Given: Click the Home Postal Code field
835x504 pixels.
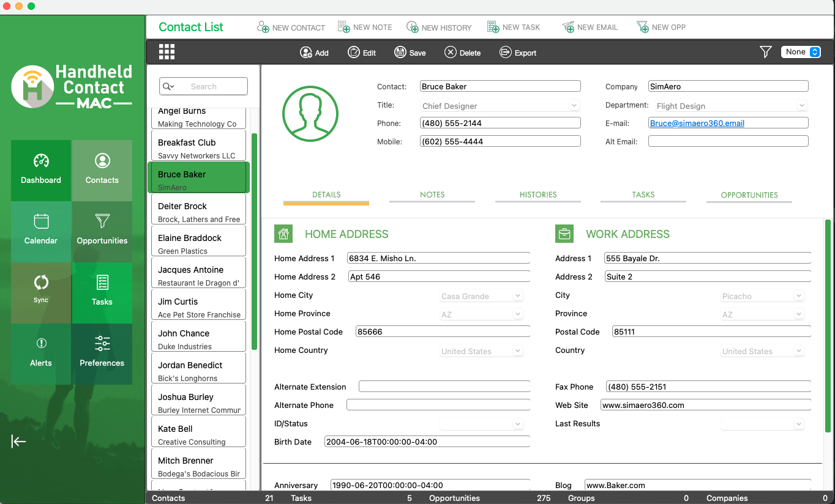Looking at the screenshot, I should pyautogui.click(x=443, y=332).
